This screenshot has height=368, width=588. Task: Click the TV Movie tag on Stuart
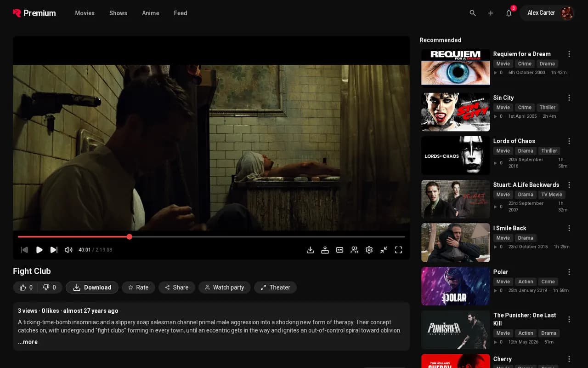[x=551, y=195]
